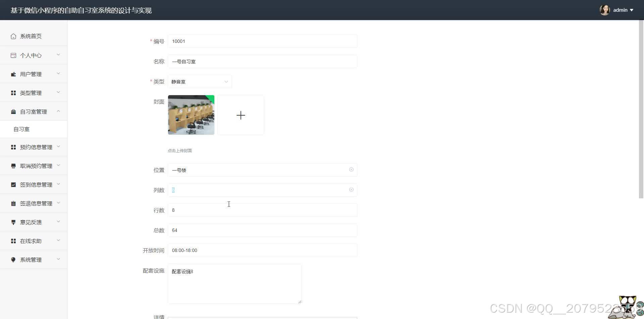
Task: Click the icon beside 取消预约管理
Action: tap(13, 166)
